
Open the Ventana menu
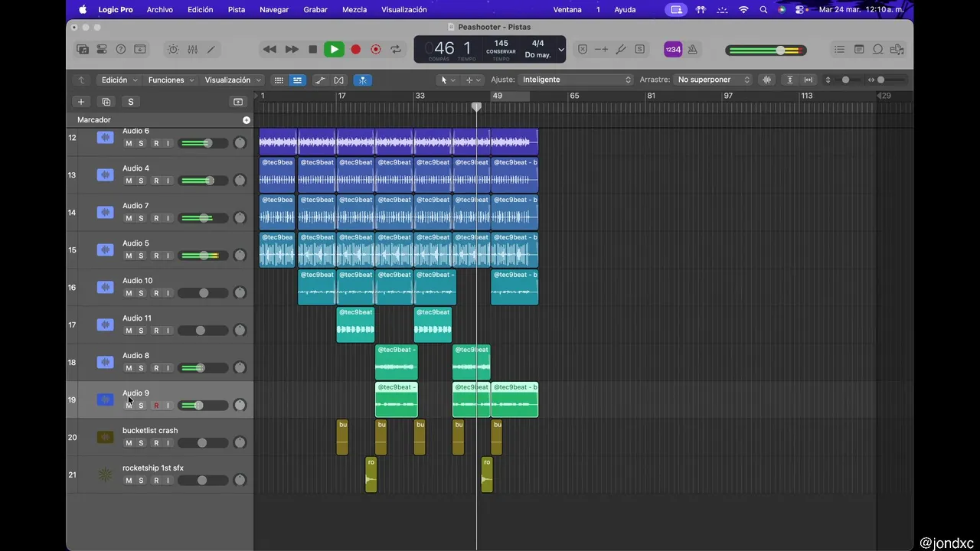(567, 9)
